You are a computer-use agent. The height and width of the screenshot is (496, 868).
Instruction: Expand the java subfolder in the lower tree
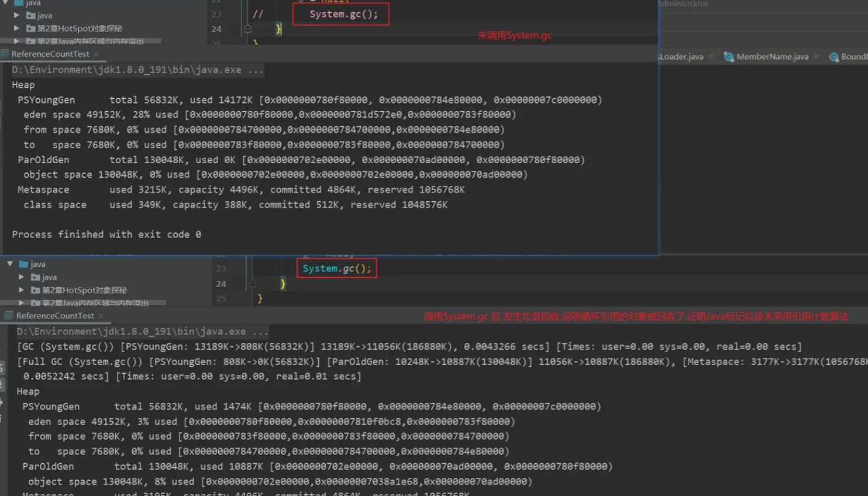tap(21, 277)
